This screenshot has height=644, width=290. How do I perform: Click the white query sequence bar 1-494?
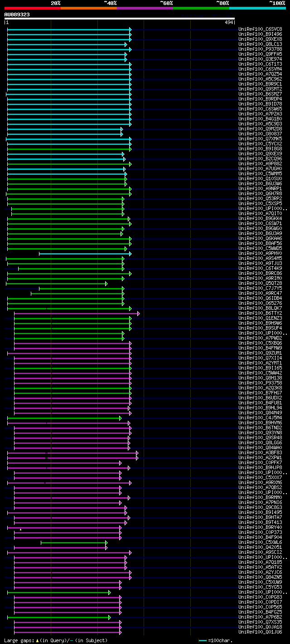pyautogui.click(x=120, y=19)
